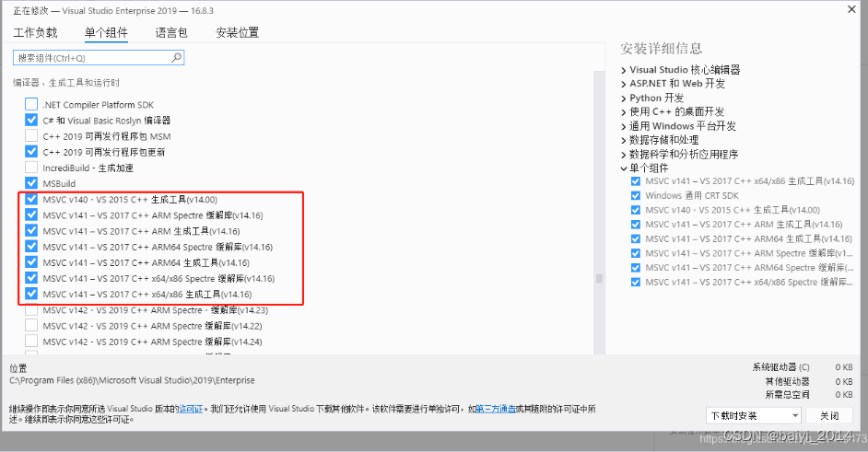The height and width of the screenshot is (452, 868).
Task: Uncheck details MSVC v141 x64/x86 生成工具(v14.16)
Action: (x=636, y=181)
